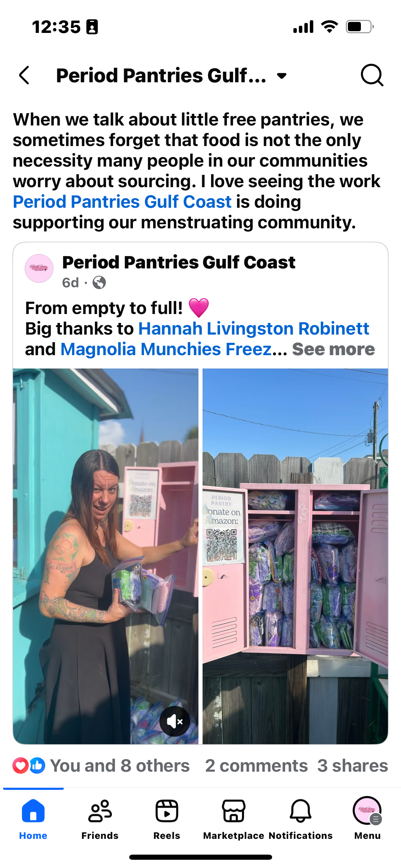Viewport: 401px width, 868px height.
Task: Open the Period Pantries Gulf Coast page avatar
Action: (x=39, y=268)
